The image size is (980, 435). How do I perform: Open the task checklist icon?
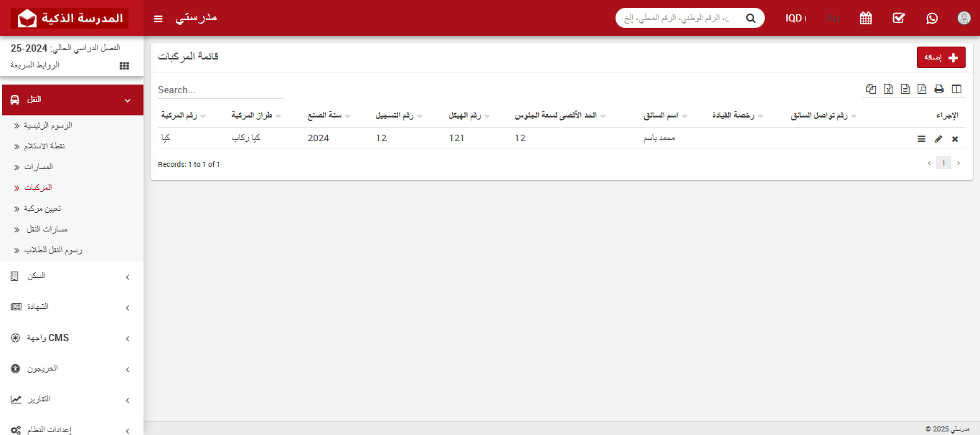(x=899, y=18)
